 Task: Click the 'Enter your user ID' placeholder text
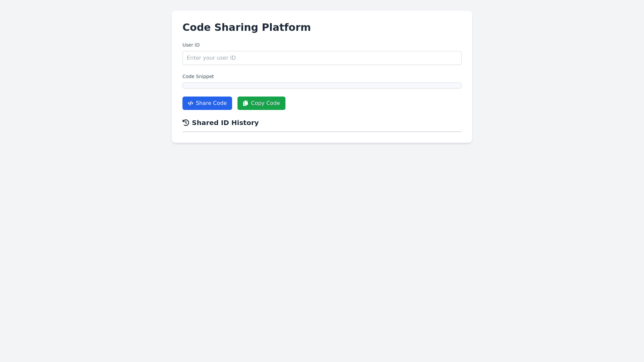point(211,58)
